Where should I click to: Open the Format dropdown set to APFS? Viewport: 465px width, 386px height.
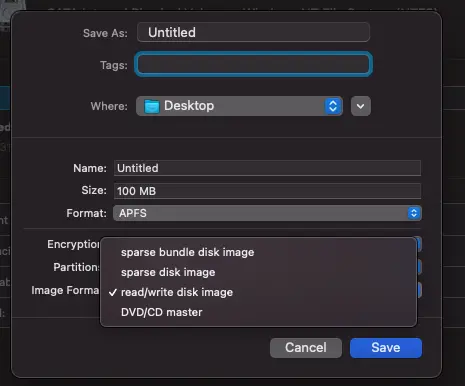[x=267, y=213]
